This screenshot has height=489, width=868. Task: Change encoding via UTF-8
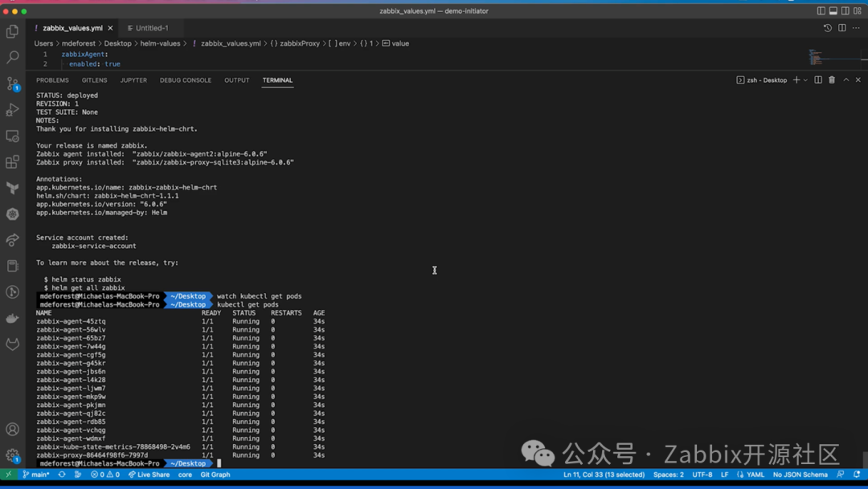702,475
